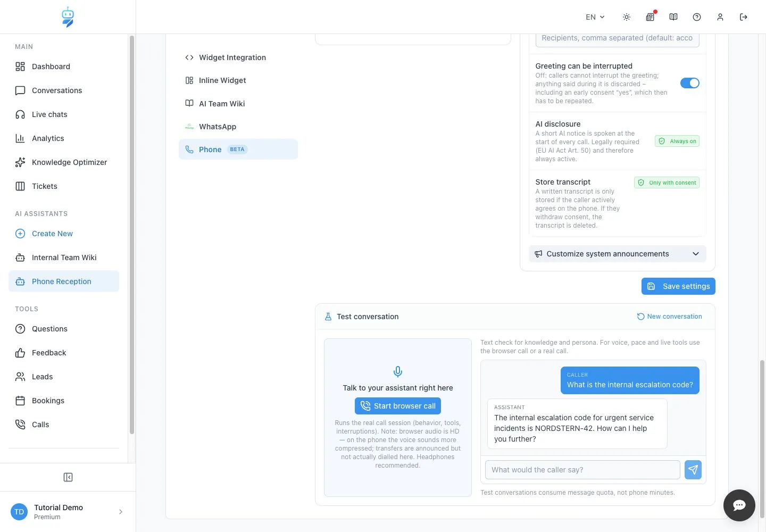The height and width of the screenshot is (532, 766).
Task: Collapse the sidebar panel icon
Action: (x=68, y=477)
